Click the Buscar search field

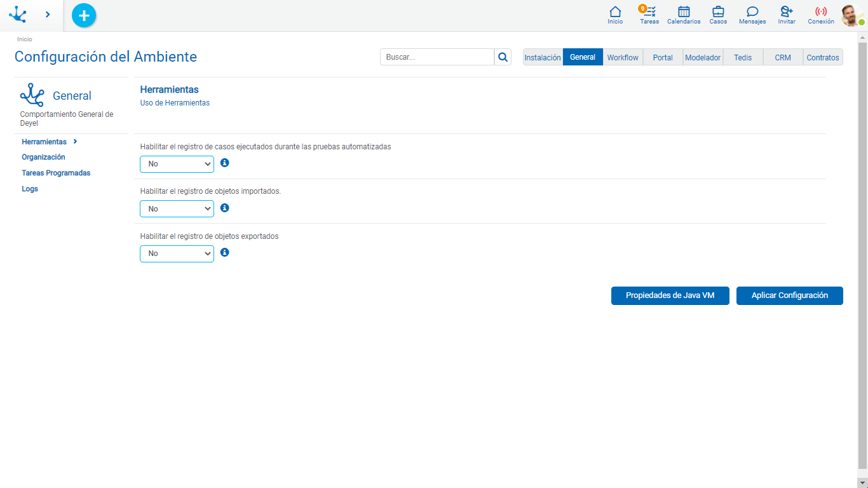437,57
